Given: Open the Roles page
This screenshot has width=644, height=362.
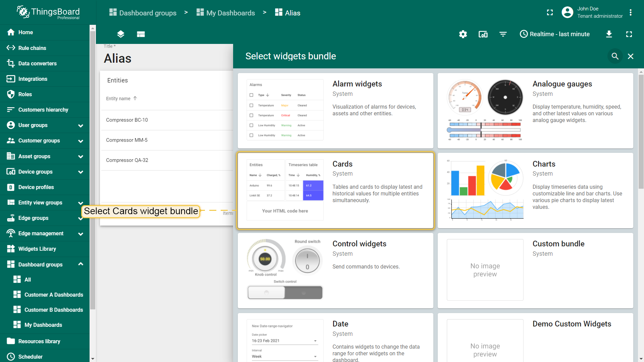Looking at the screenshot, I should coord(45,94).
